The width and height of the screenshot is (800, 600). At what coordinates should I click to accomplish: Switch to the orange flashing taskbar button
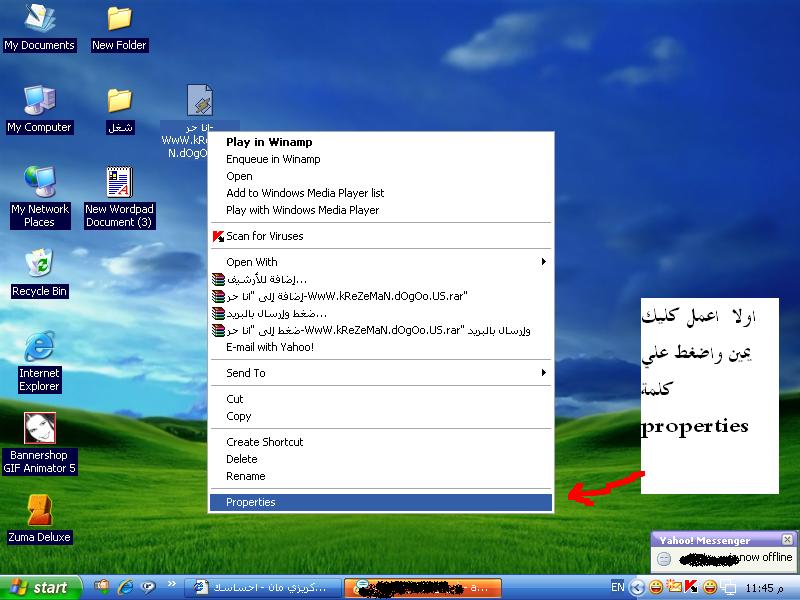(423, 588)
